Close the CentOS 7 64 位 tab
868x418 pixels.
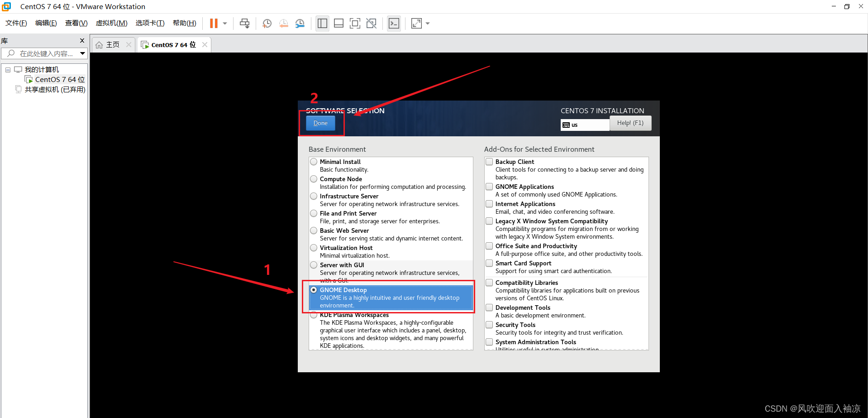pyautogui.click(x=205, y=44)
